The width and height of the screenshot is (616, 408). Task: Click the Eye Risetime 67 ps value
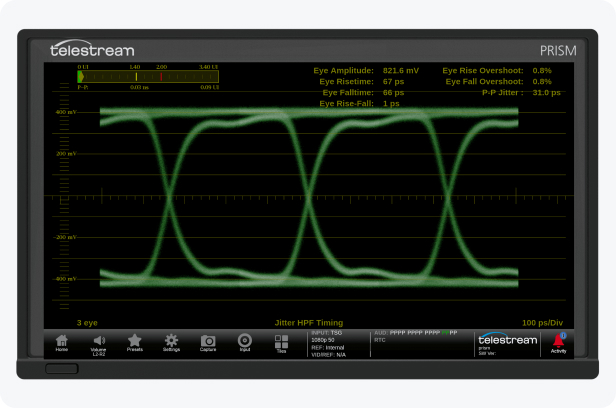(393, 82)
